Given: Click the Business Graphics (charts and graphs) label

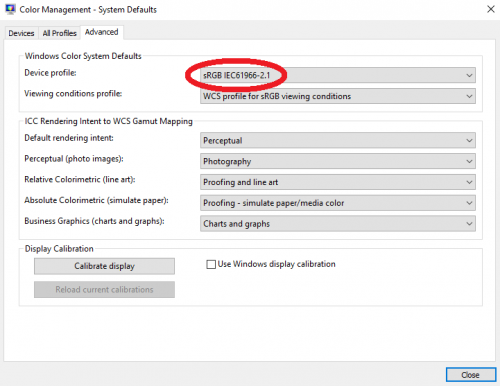Looking at the screenshot, I should 94,221.
